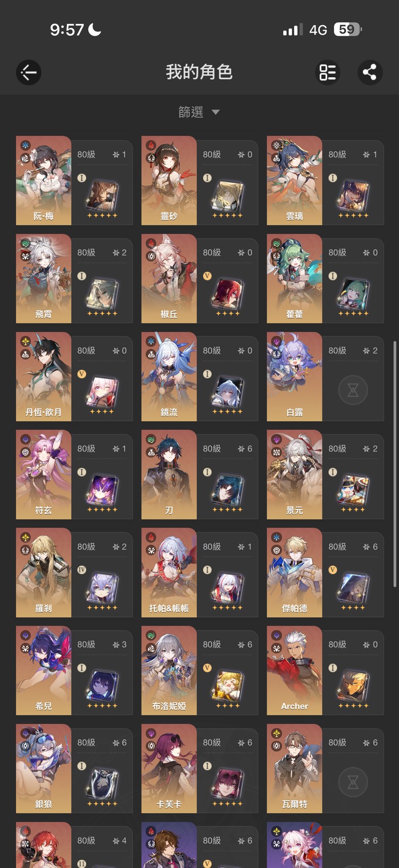The width and height of the screenshot is (399, 868).
Task: Tap the share icon
Action: (x=370, y=72)
